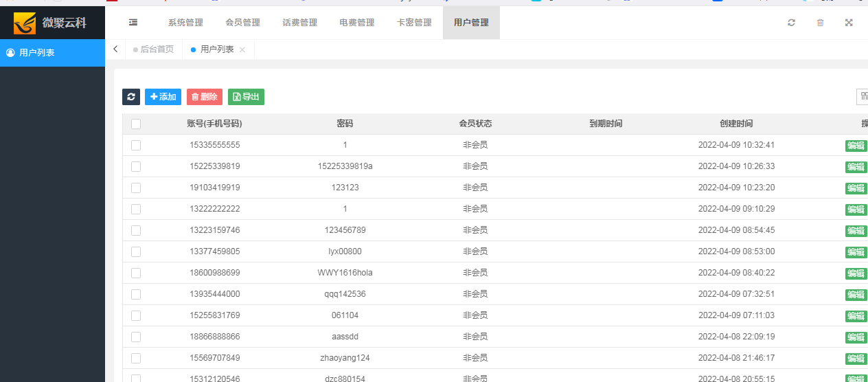Click the 到期时间 column header
Viewport: 868px width, 382px height.
tap(606, 124)
